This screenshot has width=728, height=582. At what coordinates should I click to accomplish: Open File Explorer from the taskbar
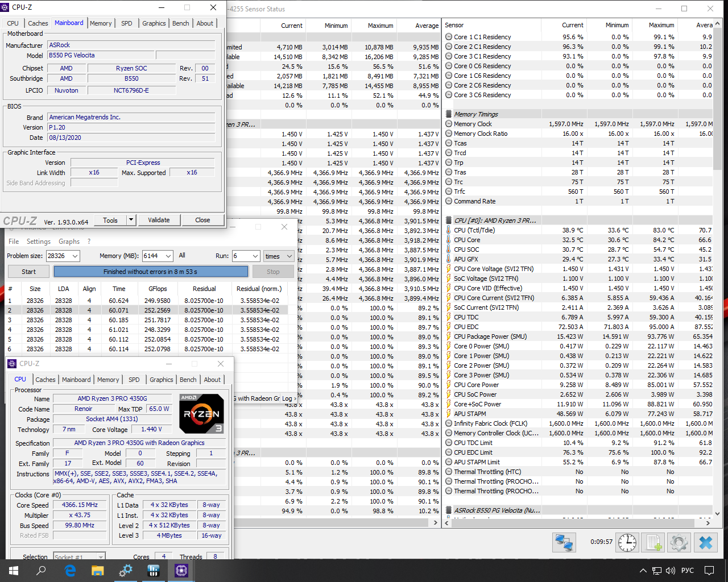point(98,571)
